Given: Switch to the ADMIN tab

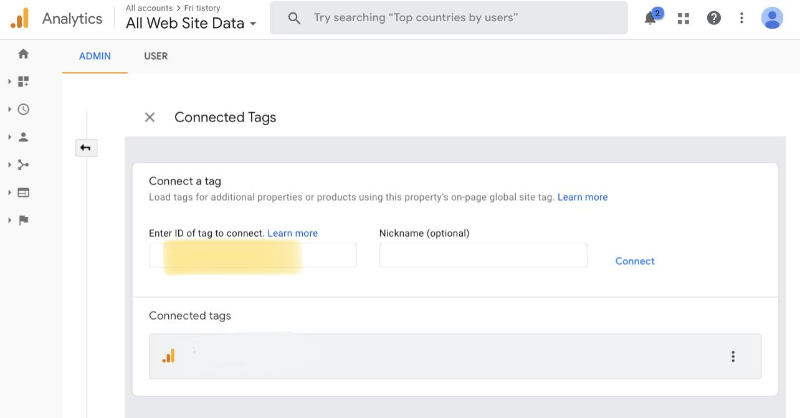Looking at the screenshot, I should click(x=95, y=56).
